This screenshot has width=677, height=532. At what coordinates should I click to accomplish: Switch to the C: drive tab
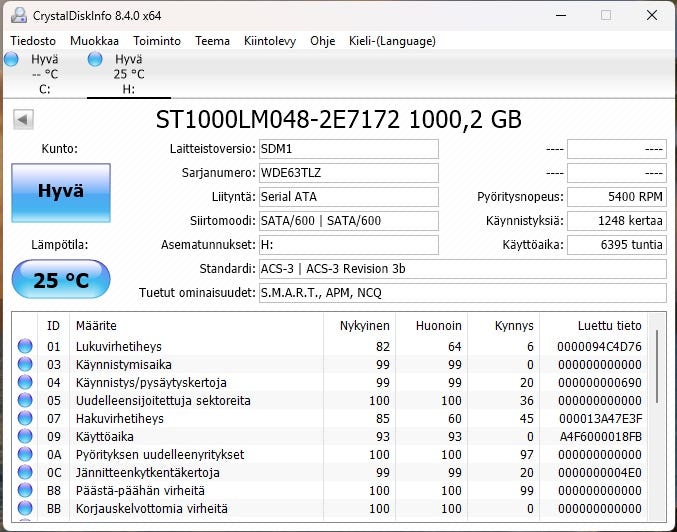tap(44, 74)
